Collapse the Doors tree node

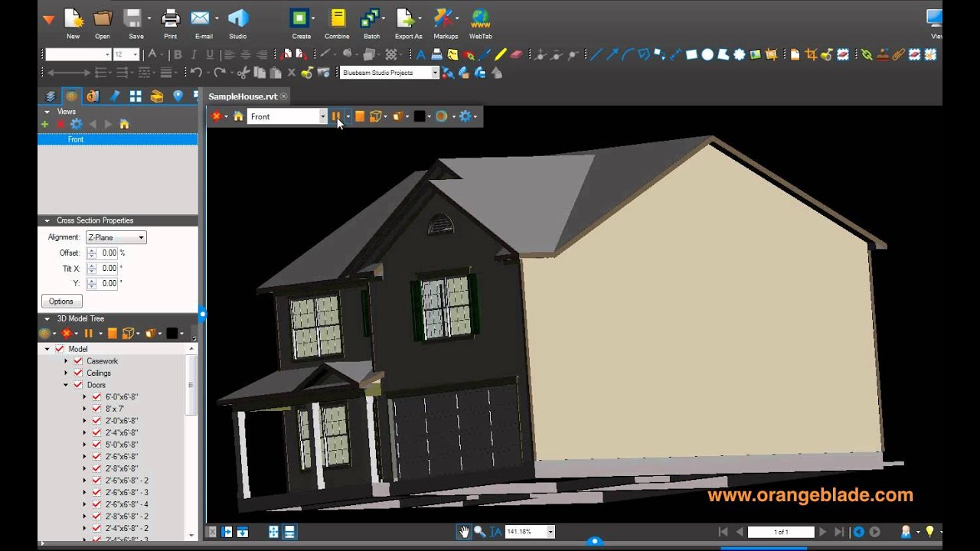coord(66,385)
